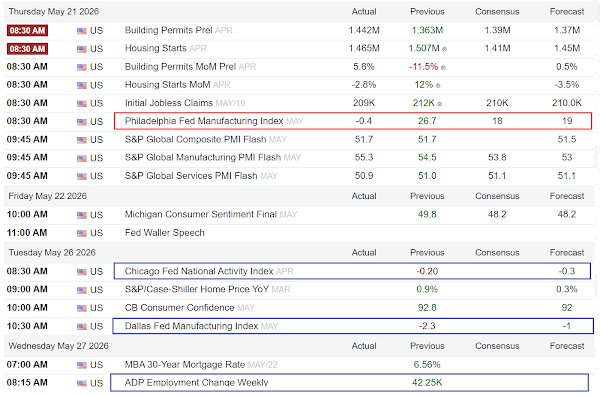Click the revision marker next to 212K

[x=440, y=104]
